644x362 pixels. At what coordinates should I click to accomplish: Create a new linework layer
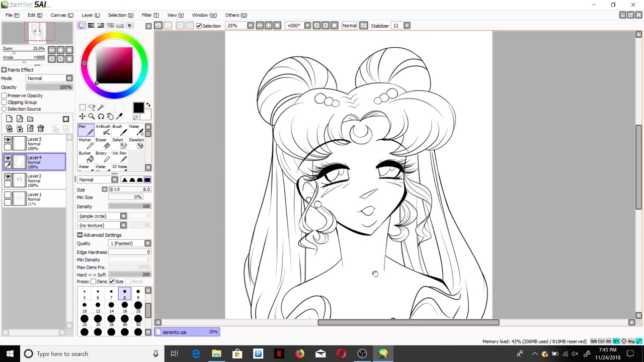[20, 119]
